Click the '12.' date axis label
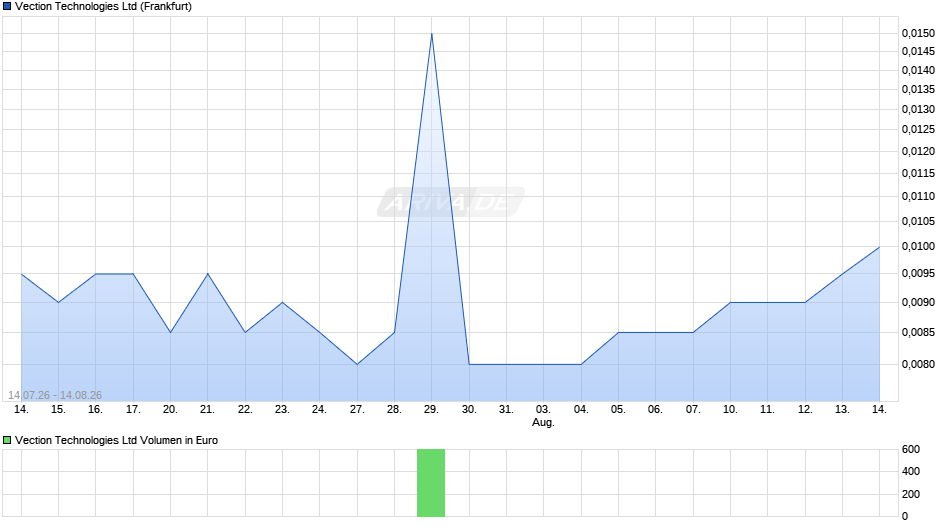Screen dimensions: 940x526 (x=805, y=409)
